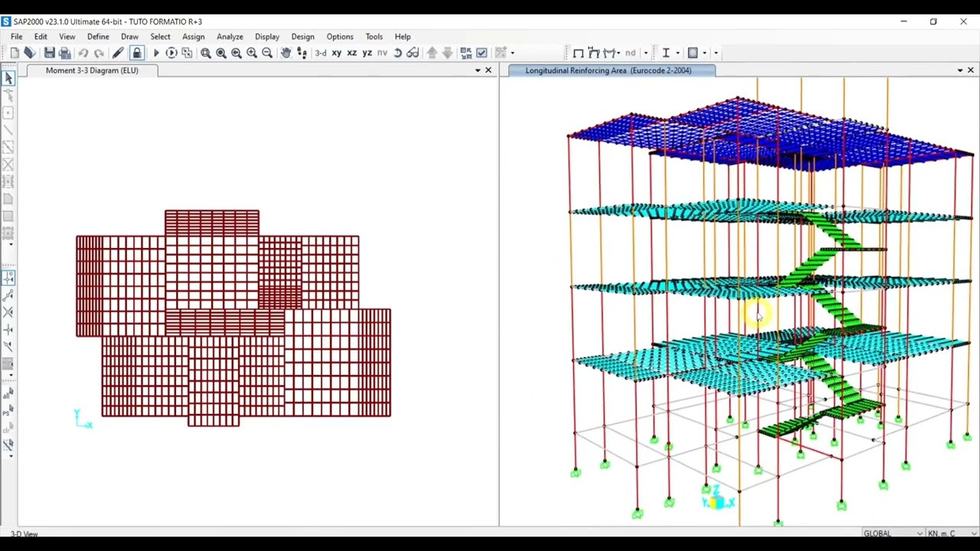Restore full view with the second magnifier icon

[221, 53]
